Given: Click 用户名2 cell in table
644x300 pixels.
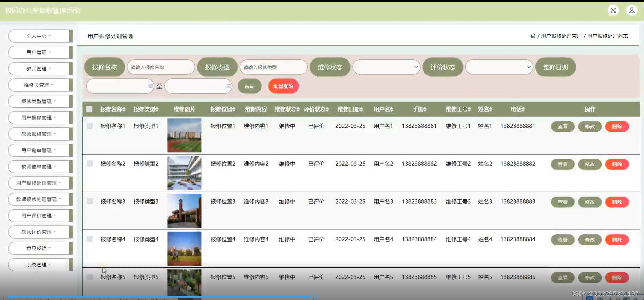Looking at the screenshot, I should [383, 163].
